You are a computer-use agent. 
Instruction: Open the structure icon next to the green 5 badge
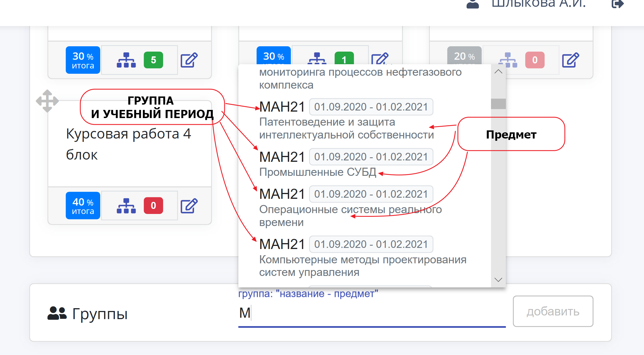(x=126, y=60)
